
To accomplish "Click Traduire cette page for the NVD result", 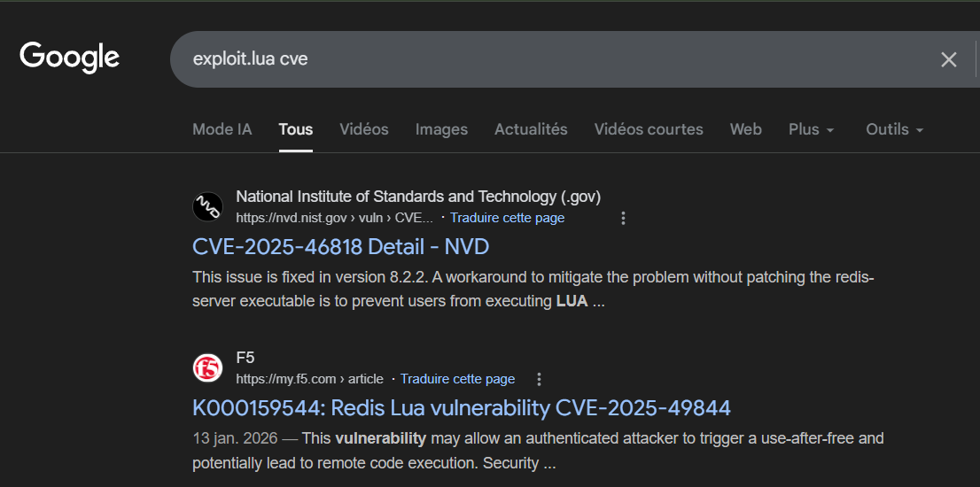I will (507, 218).
